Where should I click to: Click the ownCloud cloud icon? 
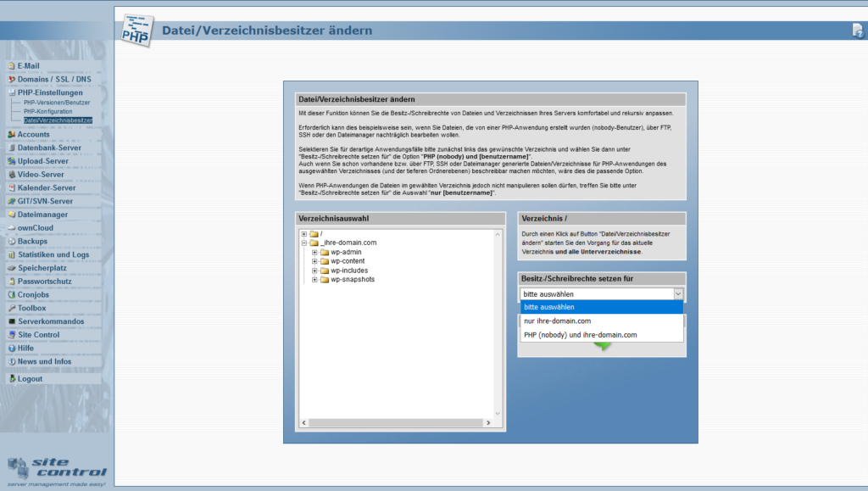tap(12, 228)
